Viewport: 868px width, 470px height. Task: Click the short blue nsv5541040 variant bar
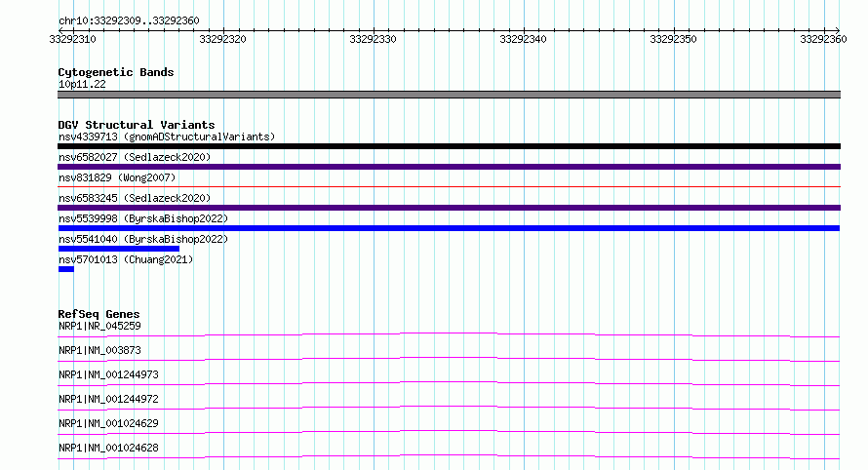[118, 249]
